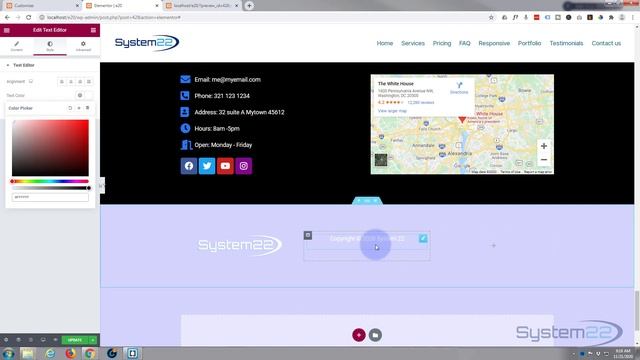Open the Contact us nav link
The image size is (640, 360).
tap(606, 43)
